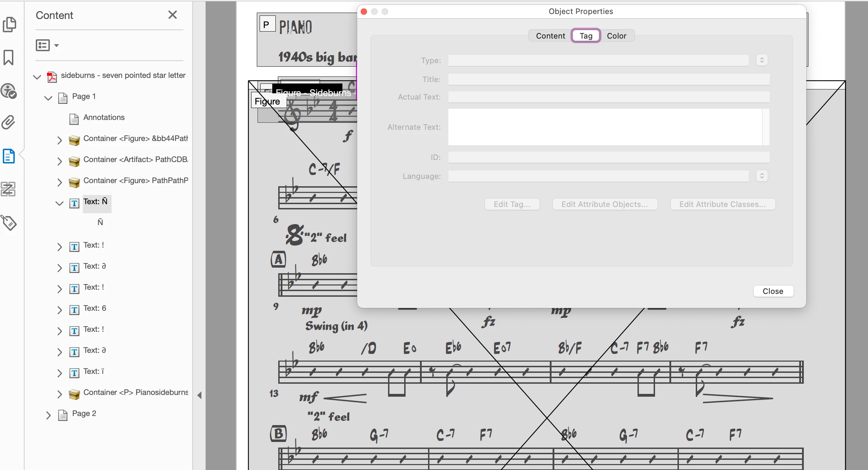Open the Bookmarks sidebar icon
Screen dimensions: 868x470
[8, 57]
